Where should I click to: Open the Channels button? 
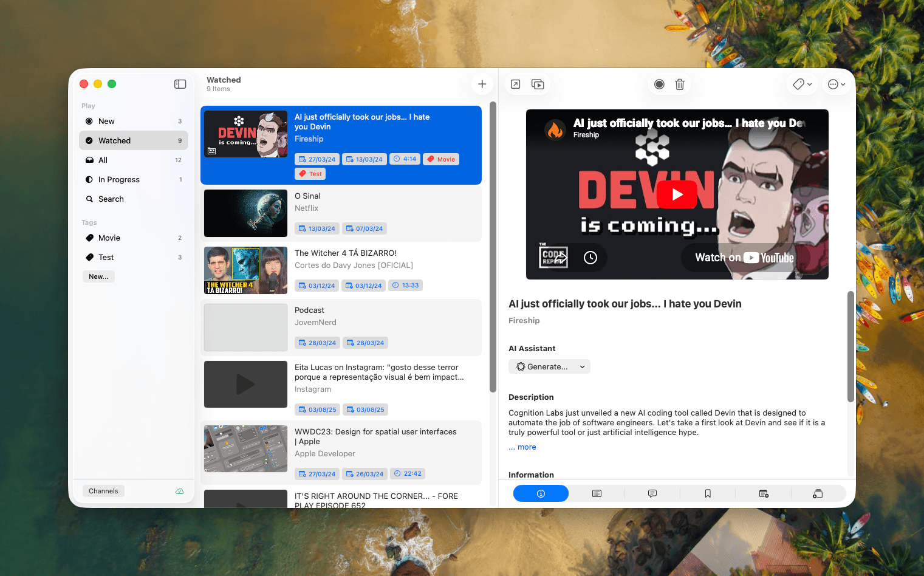(103, 491)
